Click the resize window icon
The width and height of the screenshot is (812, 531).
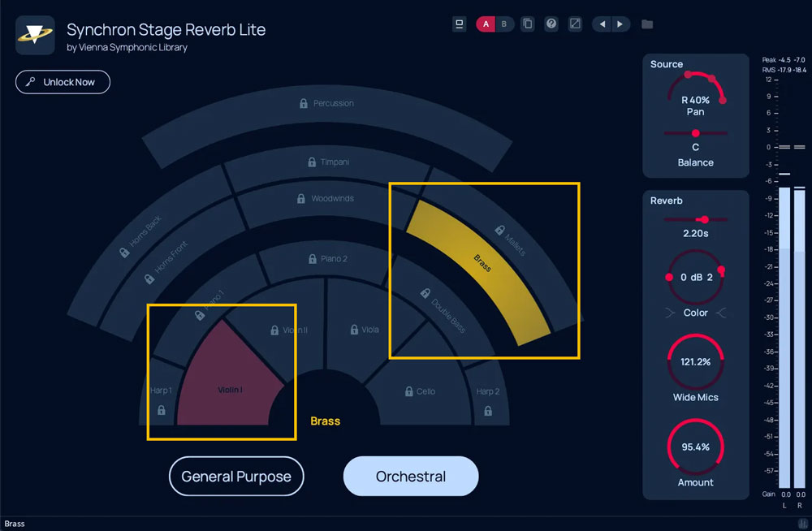[x=575, y=24]
